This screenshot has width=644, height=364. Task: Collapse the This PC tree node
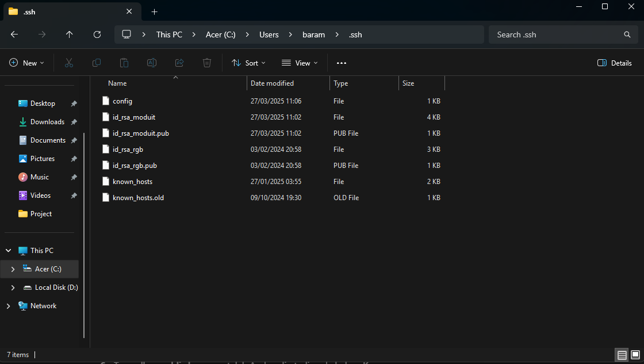(x=9, y=251)
